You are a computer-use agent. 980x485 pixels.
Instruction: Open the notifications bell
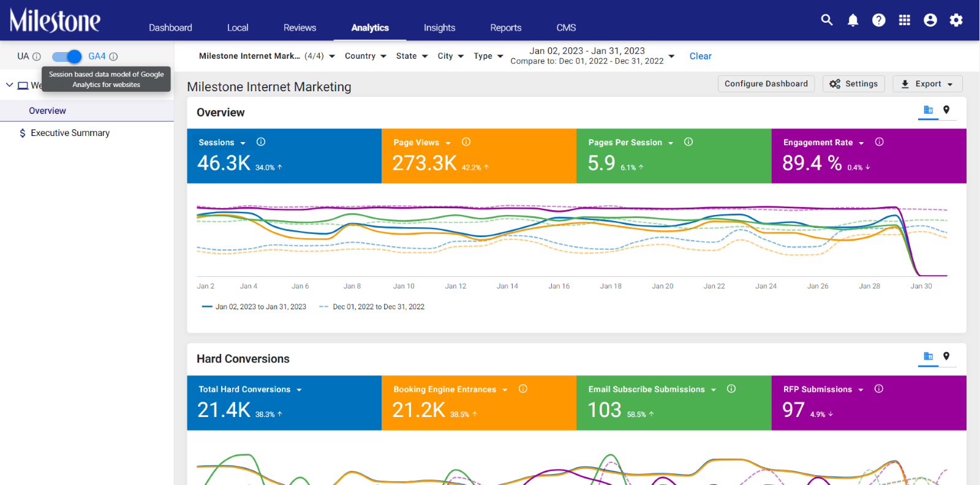click(853, 20)
